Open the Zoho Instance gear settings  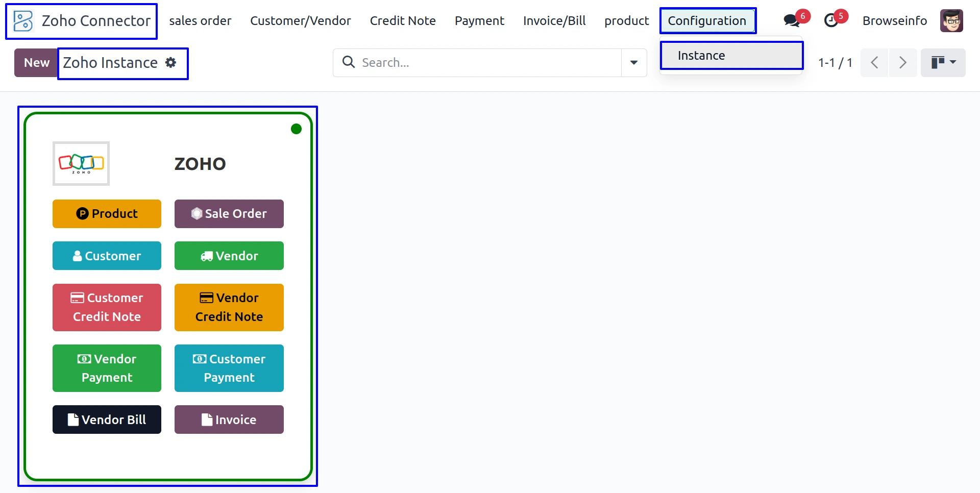click(x=171, y=63)
